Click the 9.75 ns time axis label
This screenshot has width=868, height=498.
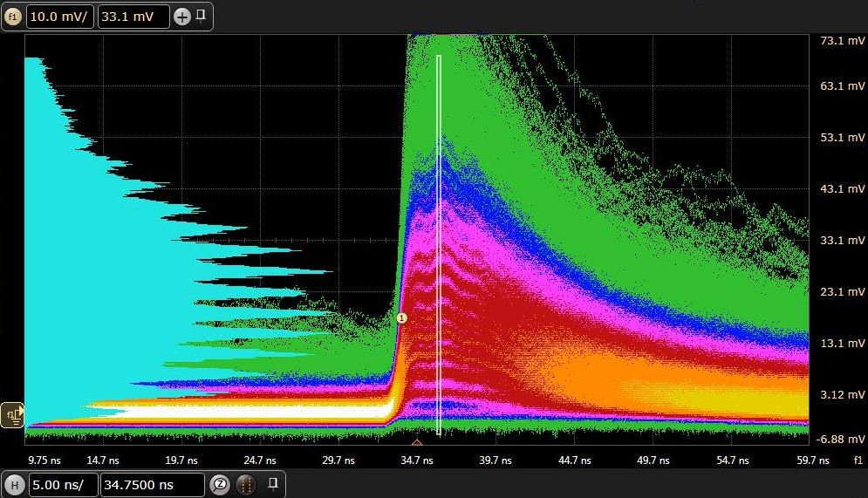44,460
